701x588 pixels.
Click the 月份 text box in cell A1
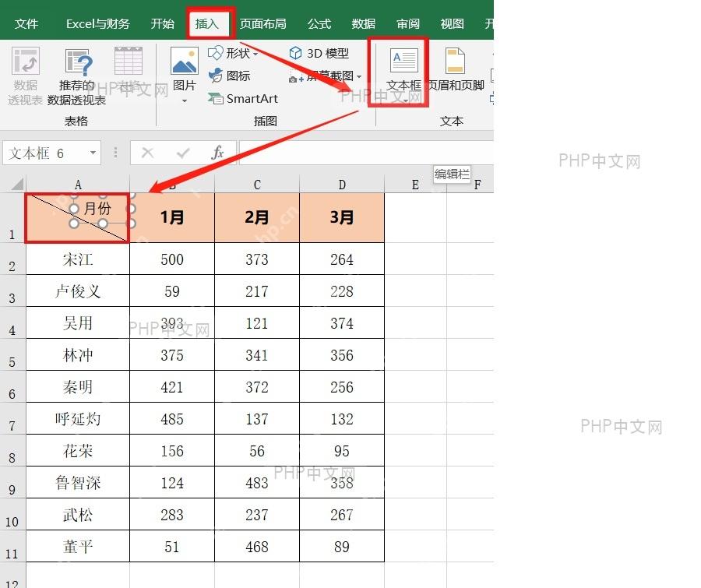point(98,208)
